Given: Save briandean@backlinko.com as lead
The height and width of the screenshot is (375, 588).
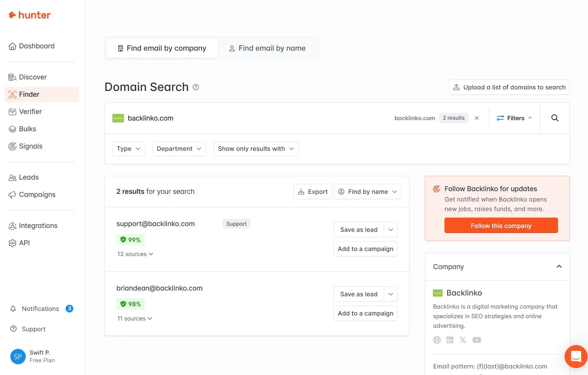Looking at the screenshot, I should point(359,294).
